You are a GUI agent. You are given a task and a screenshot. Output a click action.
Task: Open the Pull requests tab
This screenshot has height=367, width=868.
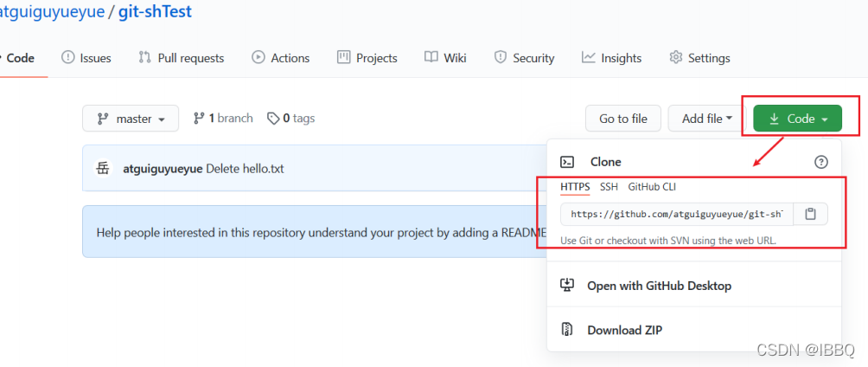click(181, 58)
